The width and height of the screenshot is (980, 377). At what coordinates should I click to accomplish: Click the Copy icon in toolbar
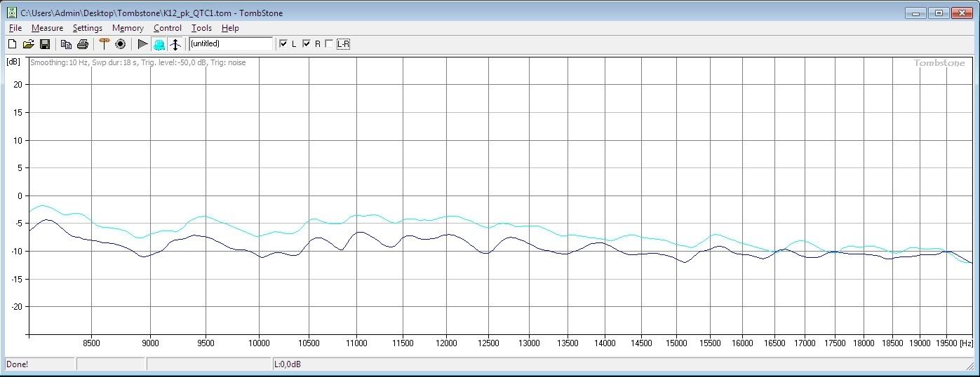coord(66,44)
